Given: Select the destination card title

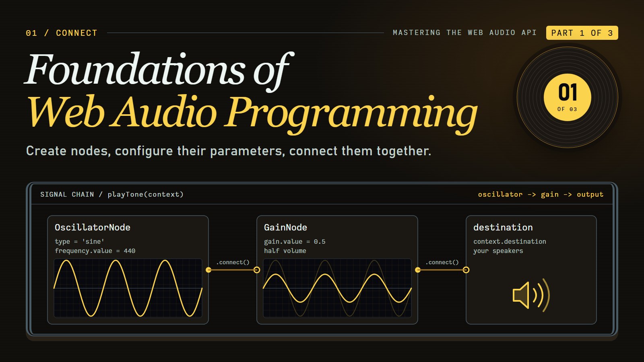Looking at the screenshot, I should [503, 228].
